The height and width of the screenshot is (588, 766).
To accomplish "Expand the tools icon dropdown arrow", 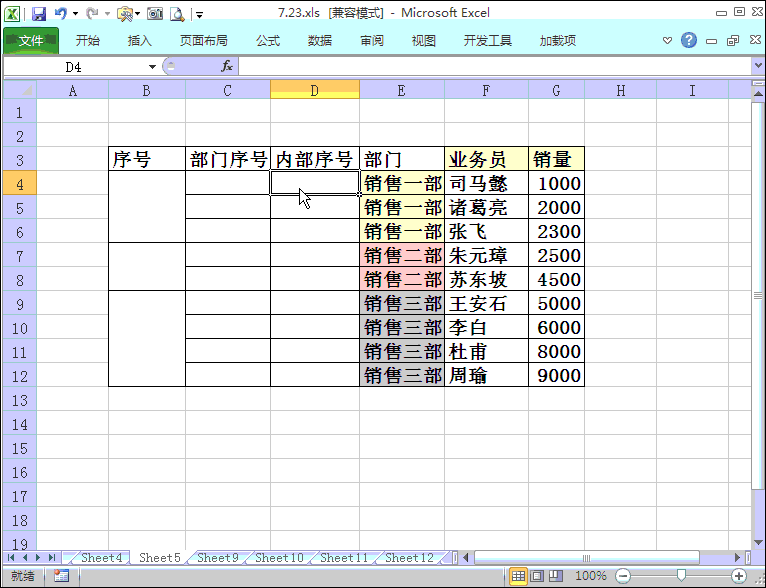I will [138, 14].
